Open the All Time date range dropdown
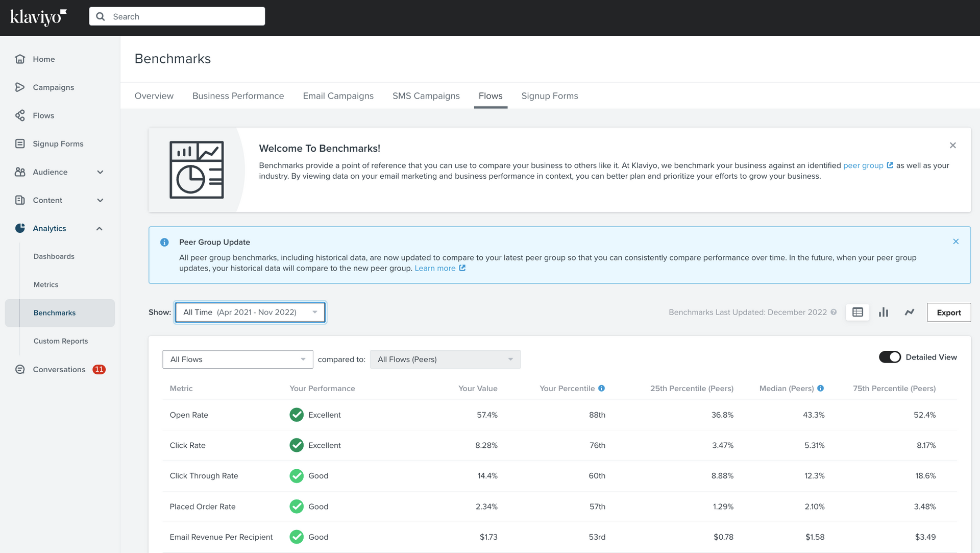Viewport: 980px width, 553px height. pyautogui.click(x=250, y=312)
